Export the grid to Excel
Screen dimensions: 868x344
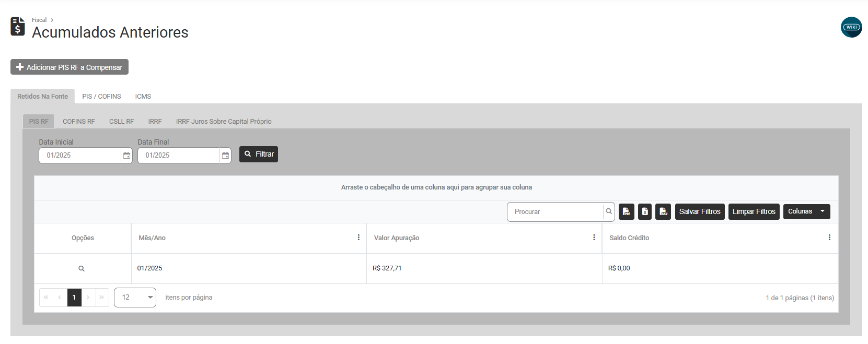tap(645, 211)
